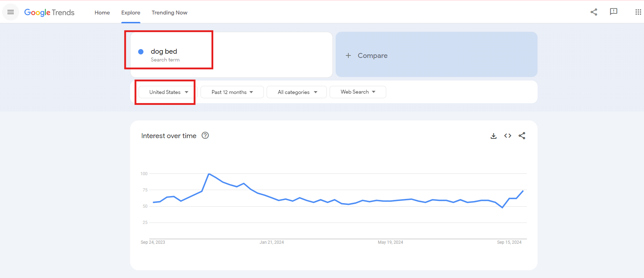This screenshot has width=644, height=278.
Task: Download the Interest over time CSV
Action: (x=494, y=136)
